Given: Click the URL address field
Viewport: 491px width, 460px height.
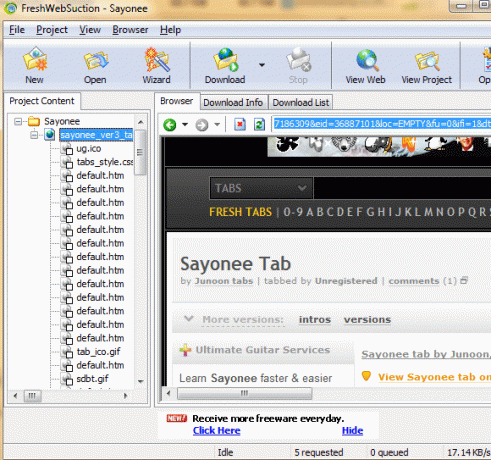Looking at the screenshot, I should point(381,124).
